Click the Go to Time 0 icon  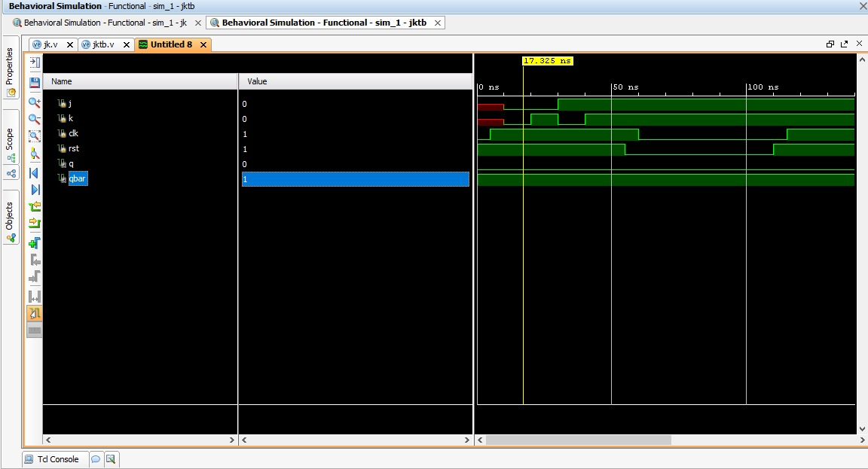click(x=33, y=172)
